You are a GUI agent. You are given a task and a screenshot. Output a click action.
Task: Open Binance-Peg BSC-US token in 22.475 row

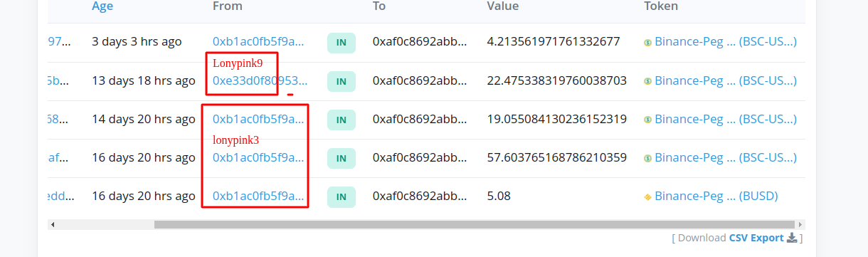[x=726, y=80]
